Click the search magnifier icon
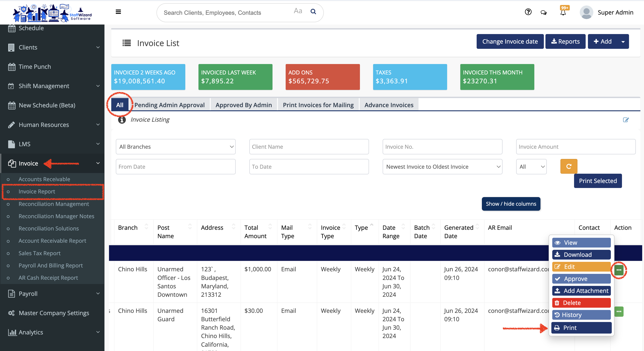Screen dimensions: 644x351 pos(313,12)
